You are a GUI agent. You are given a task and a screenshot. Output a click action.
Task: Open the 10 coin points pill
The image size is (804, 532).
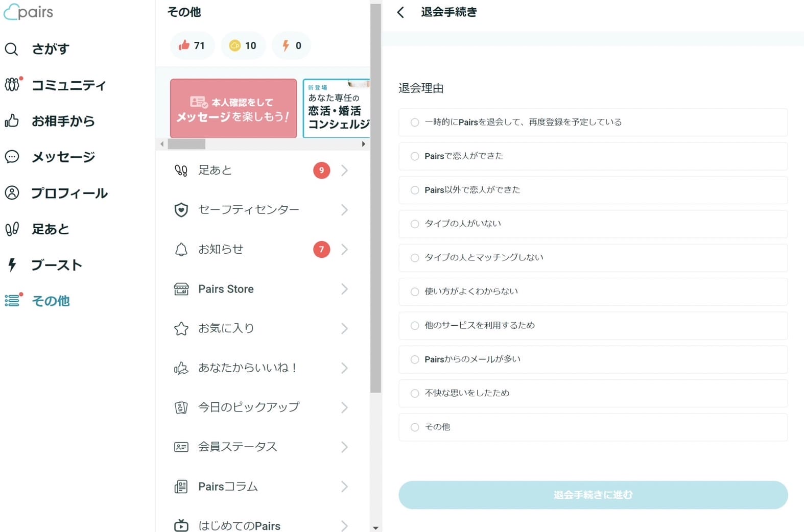(243, 45)
